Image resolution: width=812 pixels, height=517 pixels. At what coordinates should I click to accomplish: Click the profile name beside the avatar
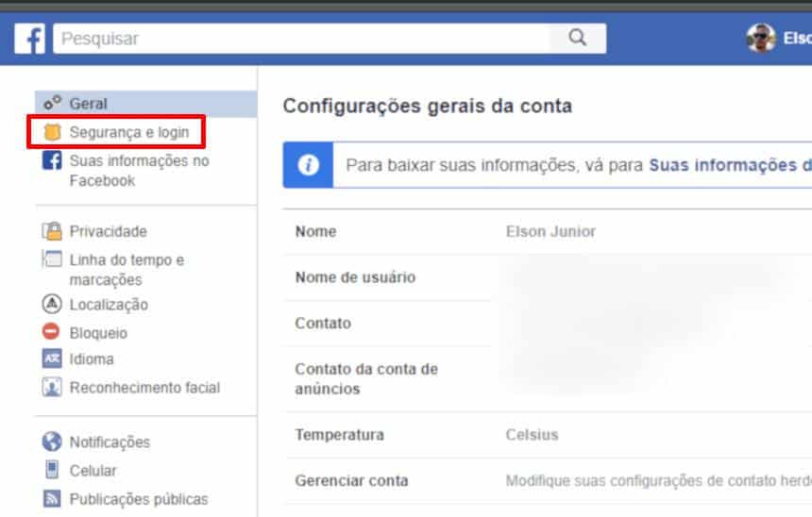[798, 39]
